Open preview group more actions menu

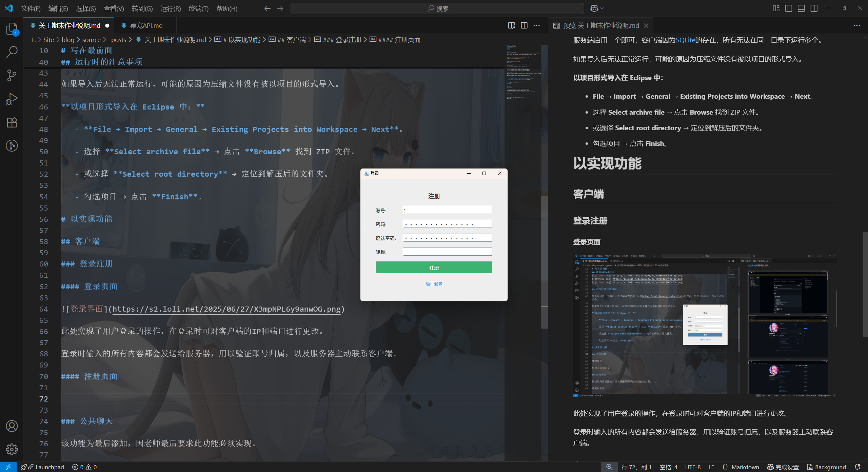[x=857, y=25]
